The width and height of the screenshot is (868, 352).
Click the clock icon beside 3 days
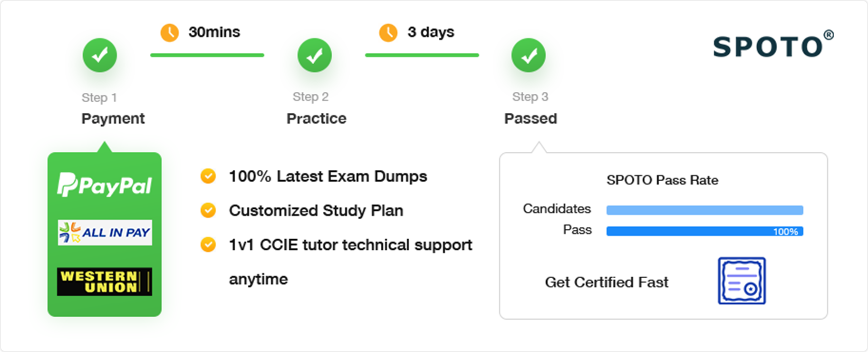388,32
